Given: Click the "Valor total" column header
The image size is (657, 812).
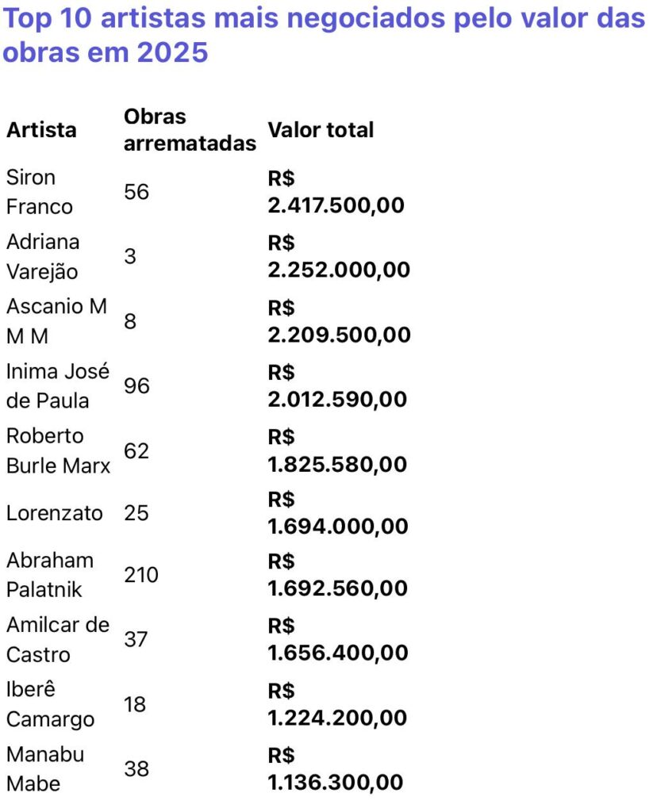Looking at the screenshot, I should [x=321, y=130].
